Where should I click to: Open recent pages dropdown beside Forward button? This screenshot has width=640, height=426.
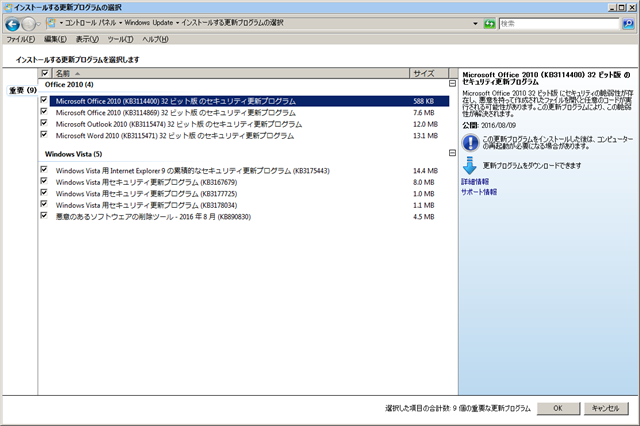pos(39,24)
